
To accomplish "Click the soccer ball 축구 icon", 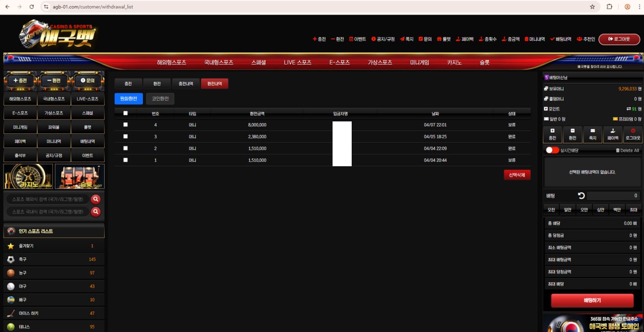I will [x=11, y=259].
